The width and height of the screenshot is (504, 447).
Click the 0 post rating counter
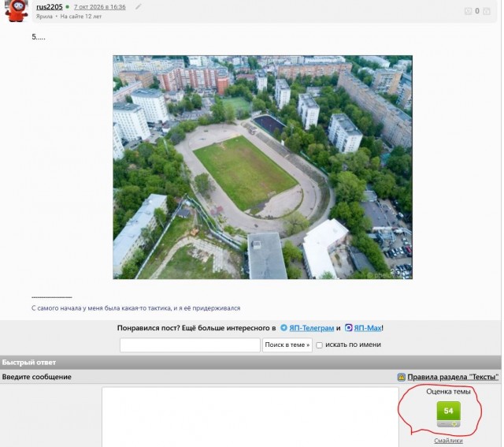tap(477, 11)
